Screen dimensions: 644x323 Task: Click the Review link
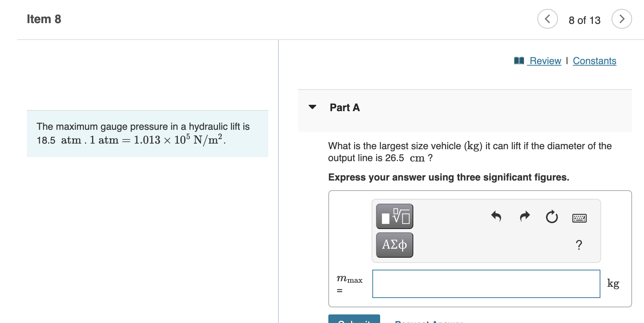[x=545, y=61]
